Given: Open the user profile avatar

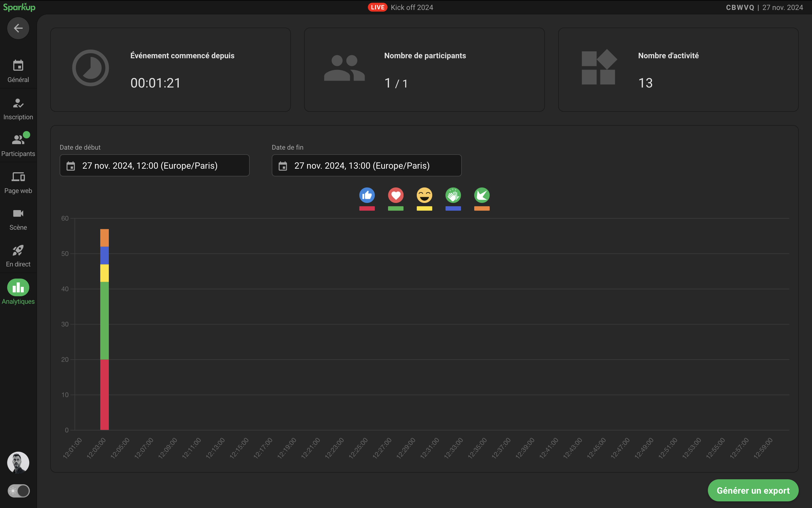Looking at the screenshot, I should pyautogui.click(x=18, y=462).
